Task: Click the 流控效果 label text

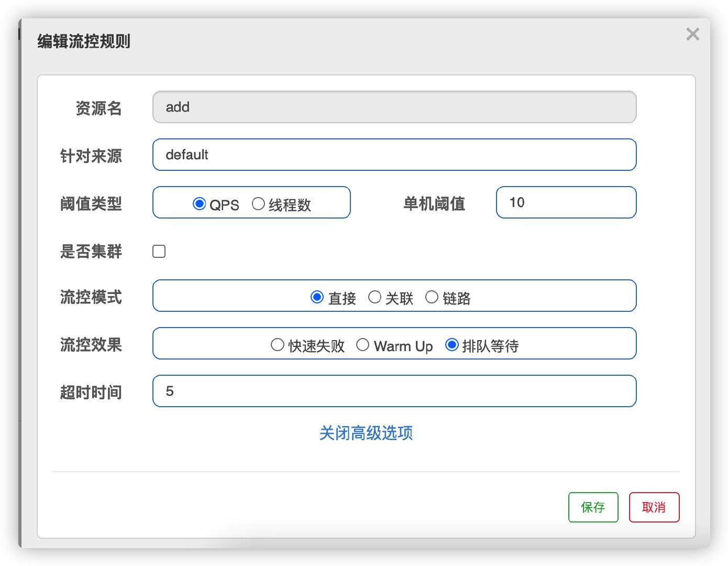Action: (91, 345)
